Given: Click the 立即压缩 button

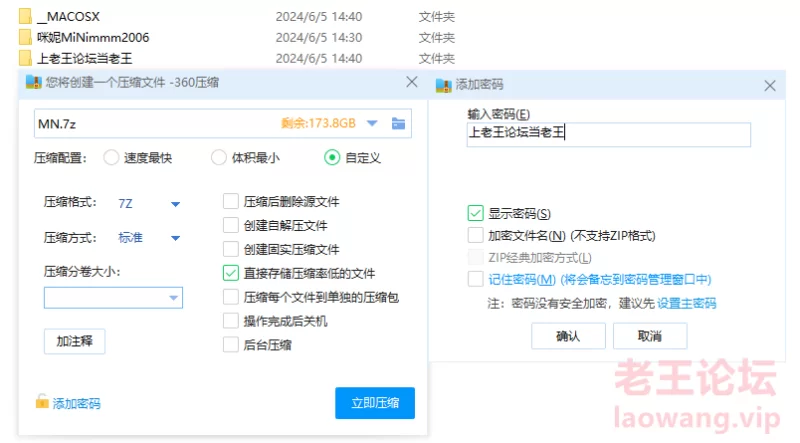Looking at the screenshot, I should [375, 403].
